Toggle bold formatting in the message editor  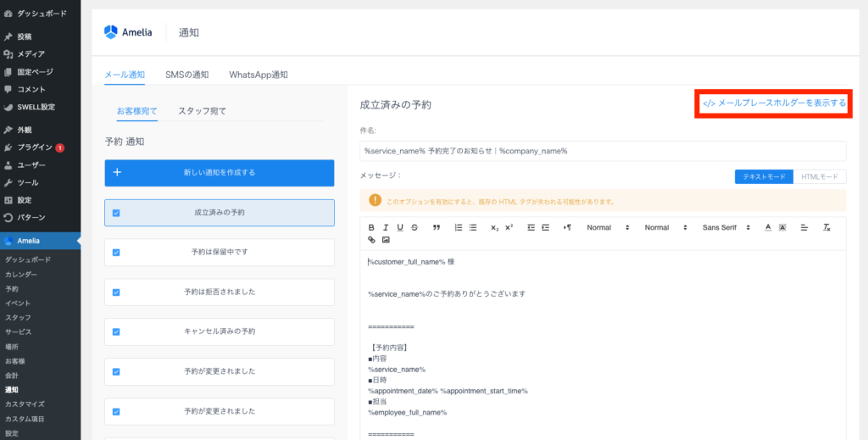(371, 227)
